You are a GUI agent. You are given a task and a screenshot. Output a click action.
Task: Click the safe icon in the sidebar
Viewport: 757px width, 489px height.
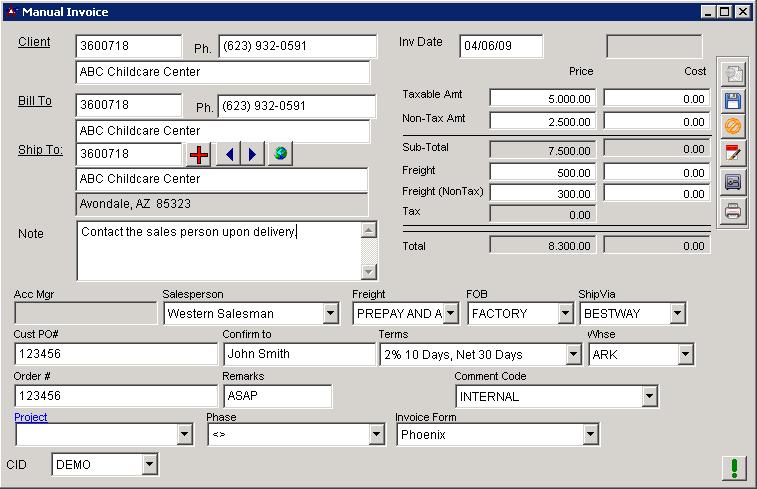point(733,182)
